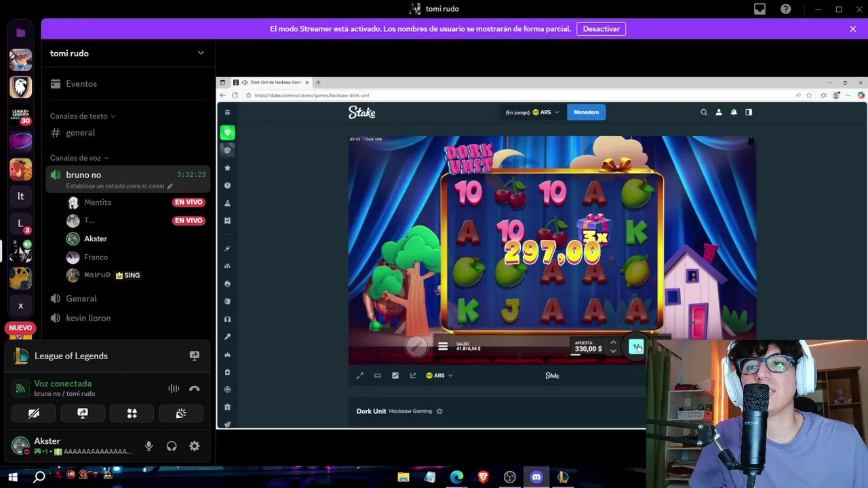Image resolution: width=868 pixels, height=488 pixels.
Task: Toggle camera on in voice panel
Action: tap(34, 413)
